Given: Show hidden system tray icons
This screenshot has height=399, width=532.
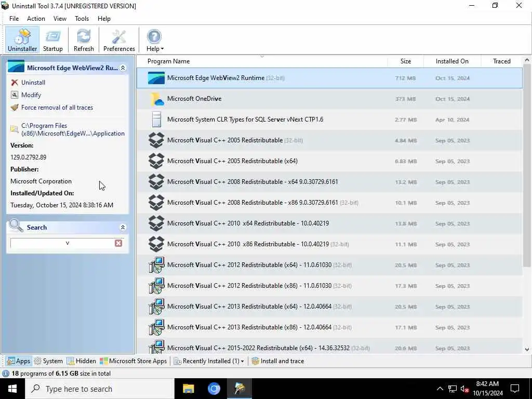Looking at the screenshot, I should point(440,389).
